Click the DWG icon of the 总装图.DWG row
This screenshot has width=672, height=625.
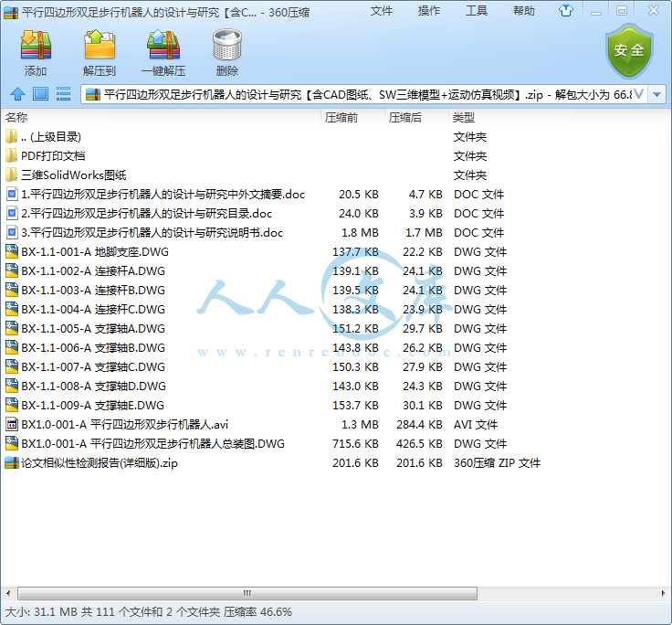12,443
